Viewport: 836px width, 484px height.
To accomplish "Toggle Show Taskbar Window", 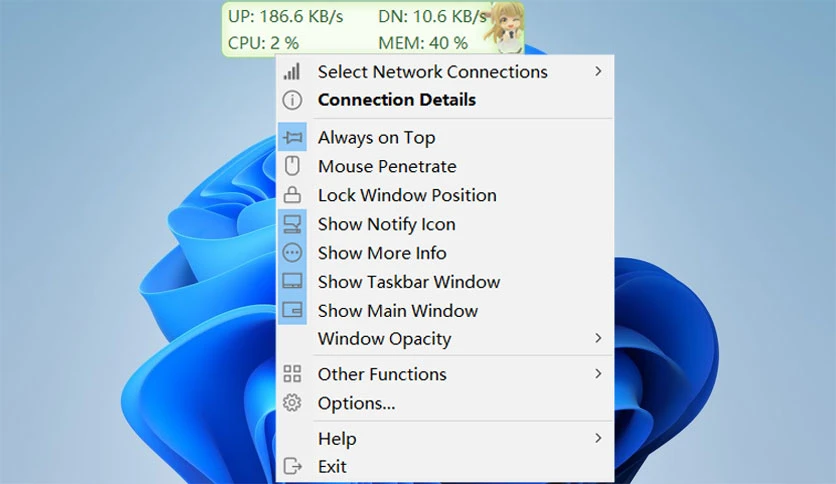I will [x=445, y=281].
